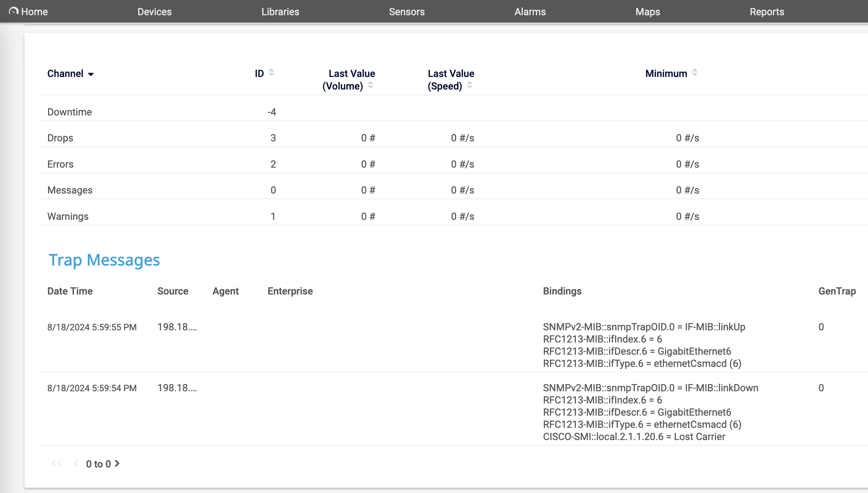This screenshot has width=868, height=493.
Task: Sort by Minimum column arrows
Action: 694,72
